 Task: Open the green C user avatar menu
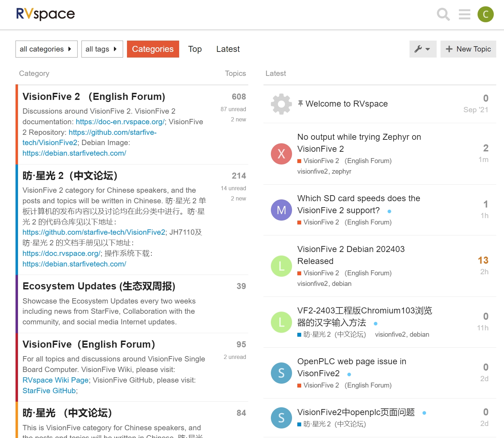coord(486,14)
